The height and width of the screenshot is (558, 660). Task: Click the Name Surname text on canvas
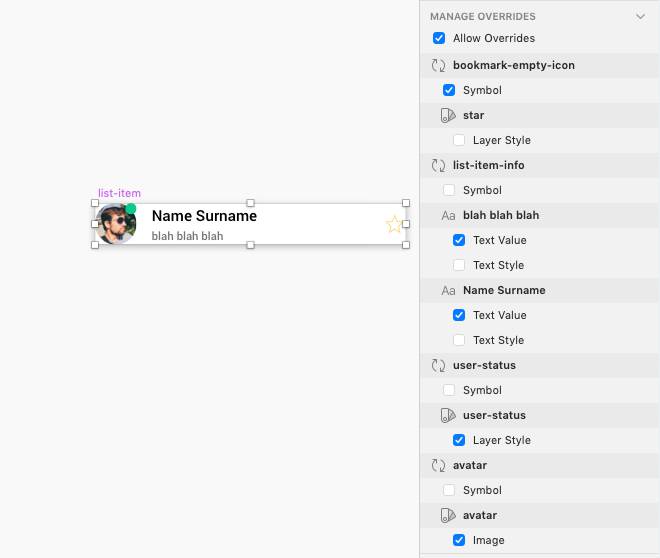tap(204, 216)
